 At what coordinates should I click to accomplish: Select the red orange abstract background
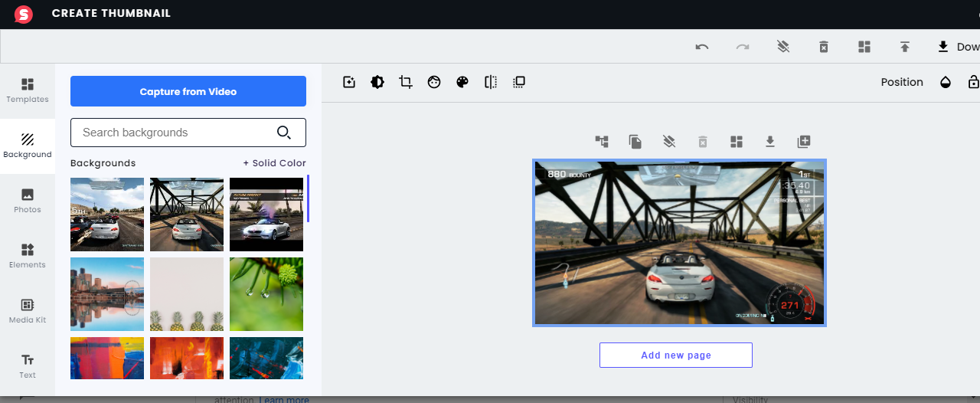tap(187, 358)
